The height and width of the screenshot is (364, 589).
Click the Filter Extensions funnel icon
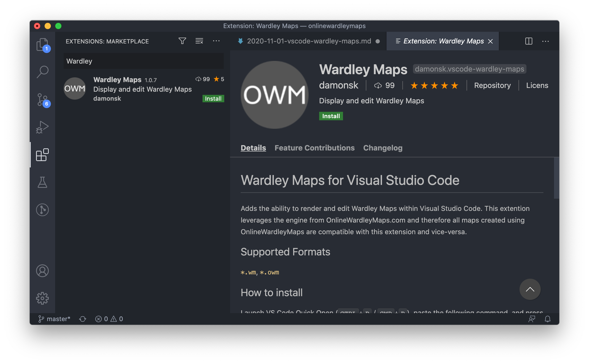coord(182,41)
